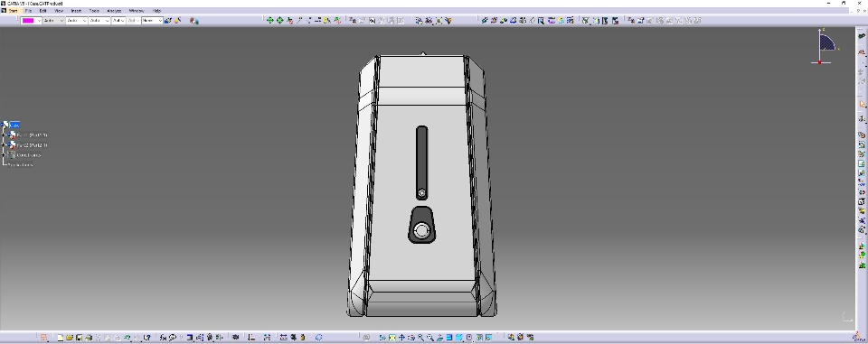Click Swap Visible Space icon
Viewport: 868px width, 344px height.
[489, 338]
